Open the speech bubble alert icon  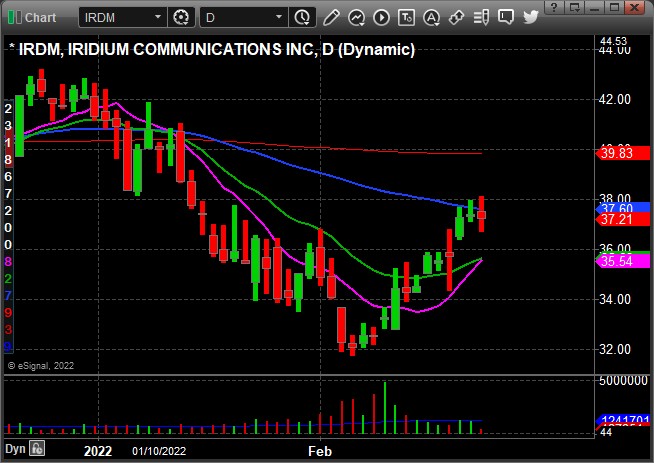[x=506, y=18]
